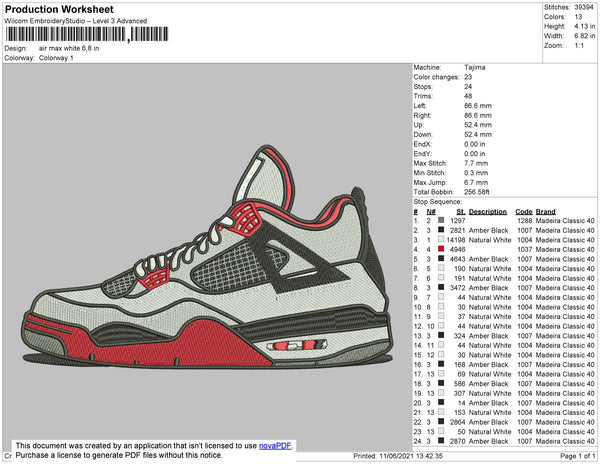Select the Color changes value '23'

pos(468,77)
